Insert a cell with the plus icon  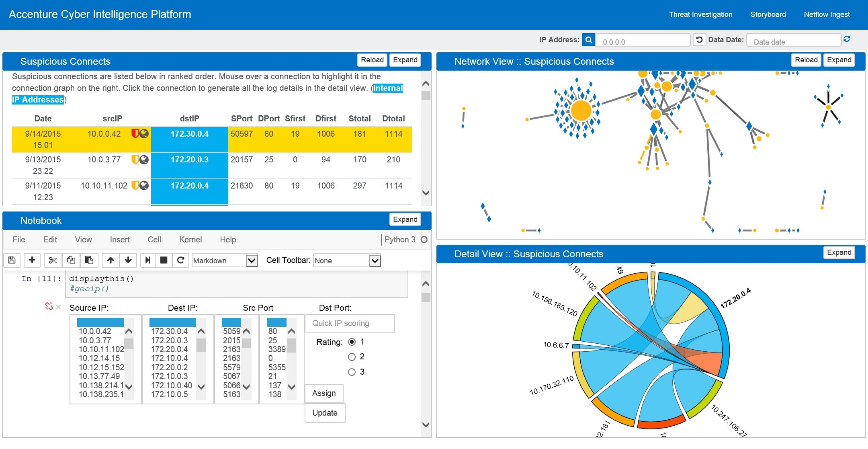[x=32, y=260]
